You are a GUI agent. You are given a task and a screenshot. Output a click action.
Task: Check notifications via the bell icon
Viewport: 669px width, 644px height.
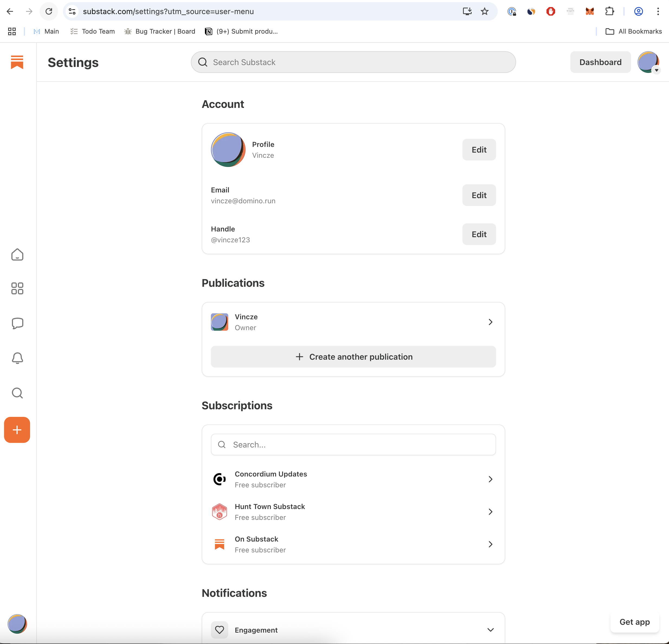[x=17, y=358]
